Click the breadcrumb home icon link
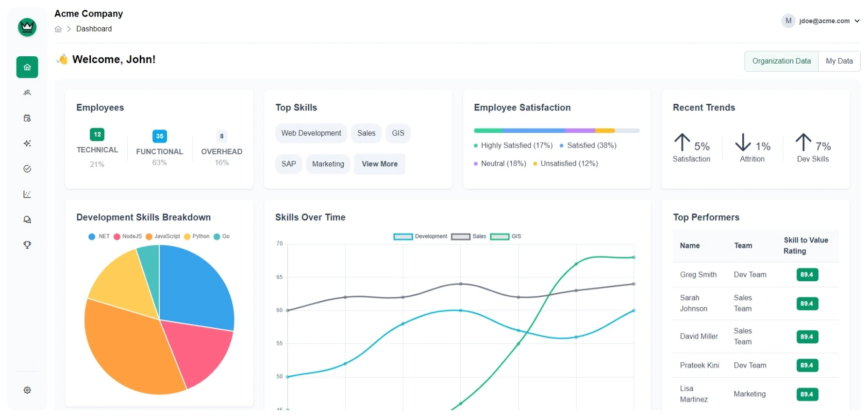Image resolution: width=868 pixels, height=417 pixels. click(58, 29)
